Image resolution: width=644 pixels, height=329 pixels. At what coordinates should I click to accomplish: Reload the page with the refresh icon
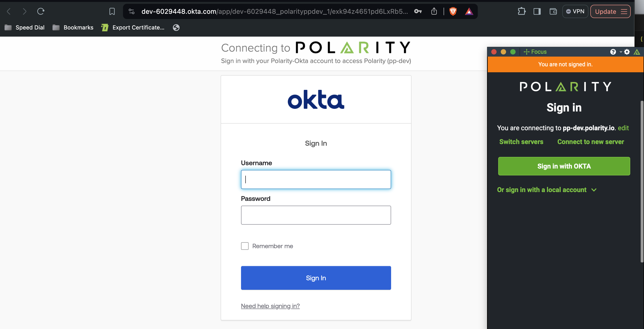click(41, 11)
